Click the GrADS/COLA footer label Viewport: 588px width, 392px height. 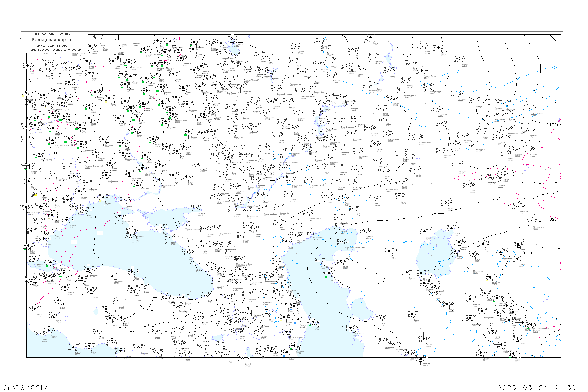[x=26, y=387]
